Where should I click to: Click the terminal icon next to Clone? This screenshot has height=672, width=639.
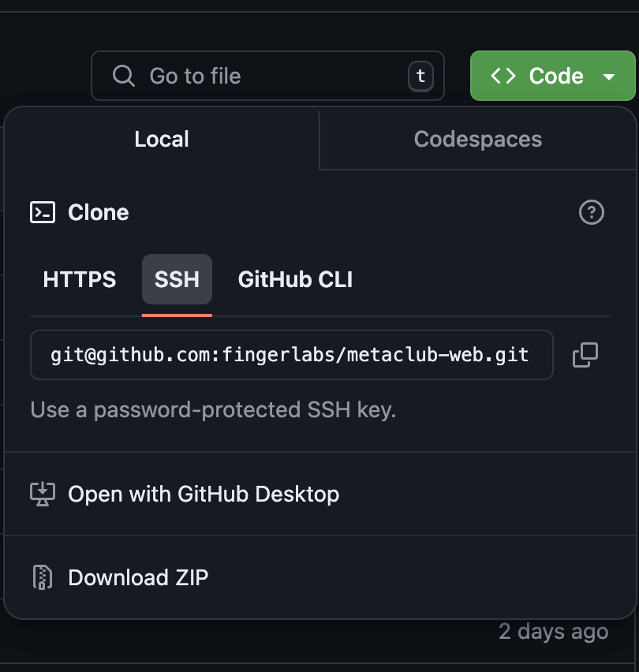coord(43,212)
